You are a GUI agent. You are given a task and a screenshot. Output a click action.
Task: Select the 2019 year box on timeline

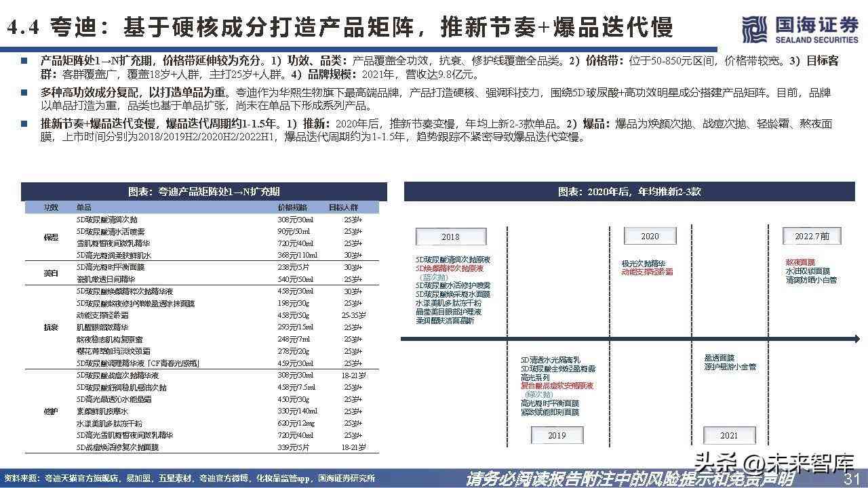[556, 435]
